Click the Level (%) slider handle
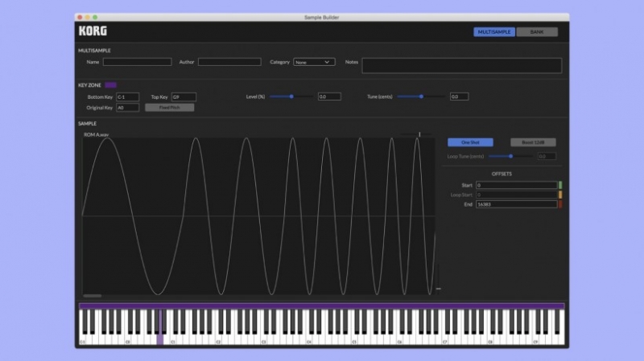Screen dimensions: 644x361 pos(291,96)
